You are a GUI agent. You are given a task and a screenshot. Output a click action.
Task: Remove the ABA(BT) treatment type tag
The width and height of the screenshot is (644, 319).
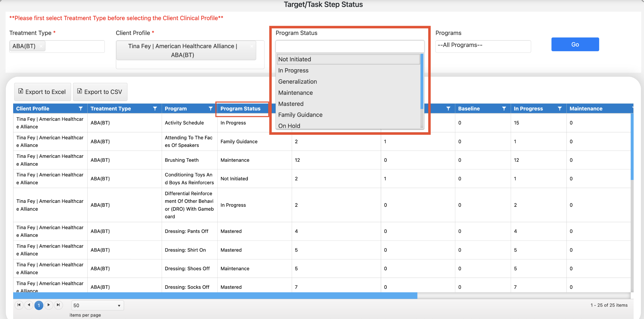41,46
